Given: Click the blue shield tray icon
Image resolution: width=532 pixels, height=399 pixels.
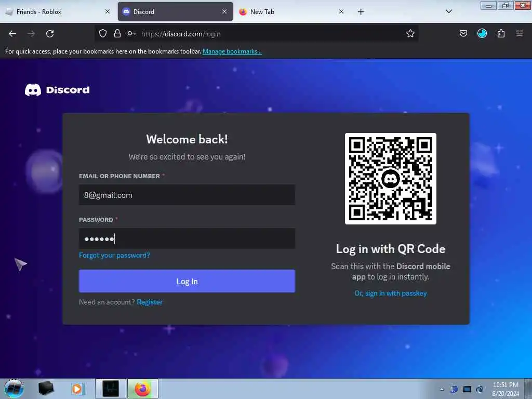Looking at the screenshot, I should pyautogui.click(x=454, y=389).
